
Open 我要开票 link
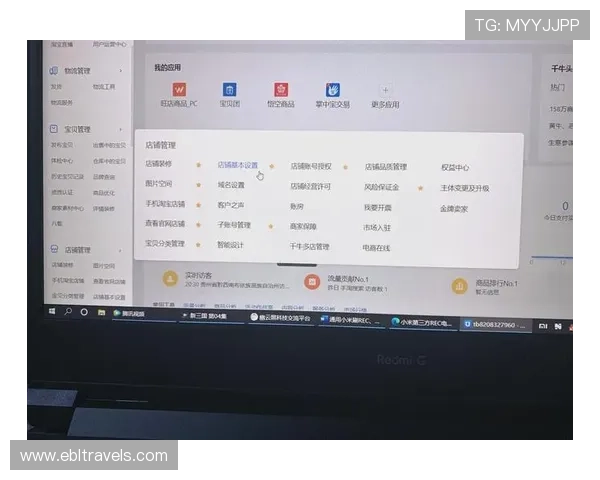[378, 207]
